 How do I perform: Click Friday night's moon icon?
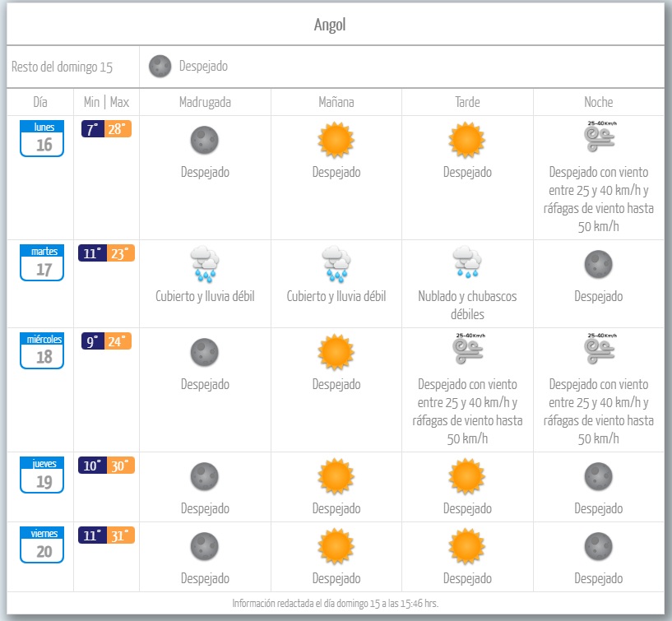coord(598,546)
